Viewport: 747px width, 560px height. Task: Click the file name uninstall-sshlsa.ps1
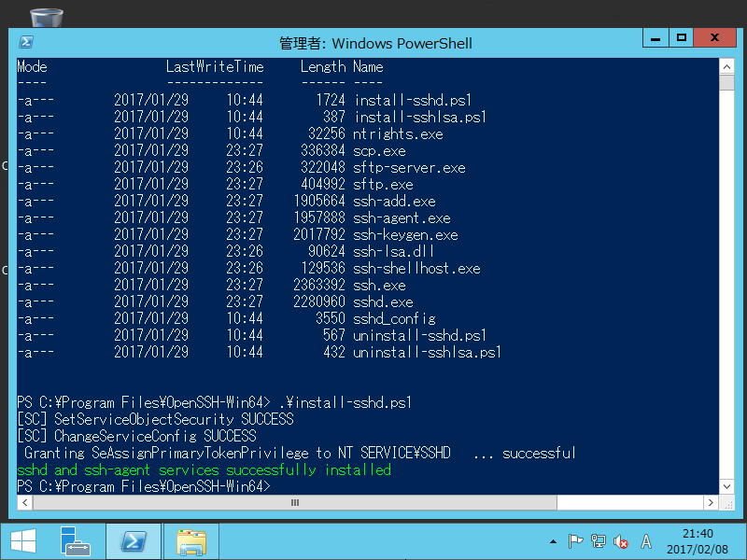coord(428,352)
